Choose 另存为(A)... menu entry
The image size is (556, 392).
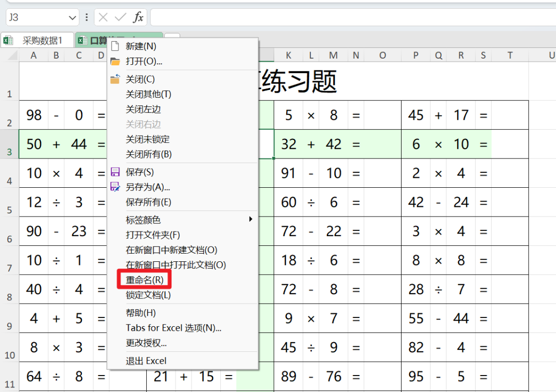tap(183, 187)
